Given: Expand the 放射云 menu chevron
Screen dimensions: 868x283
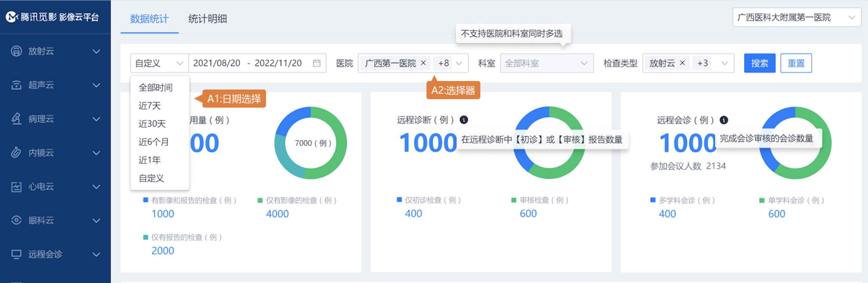Looking at the screenshot, I should (96, 51).
